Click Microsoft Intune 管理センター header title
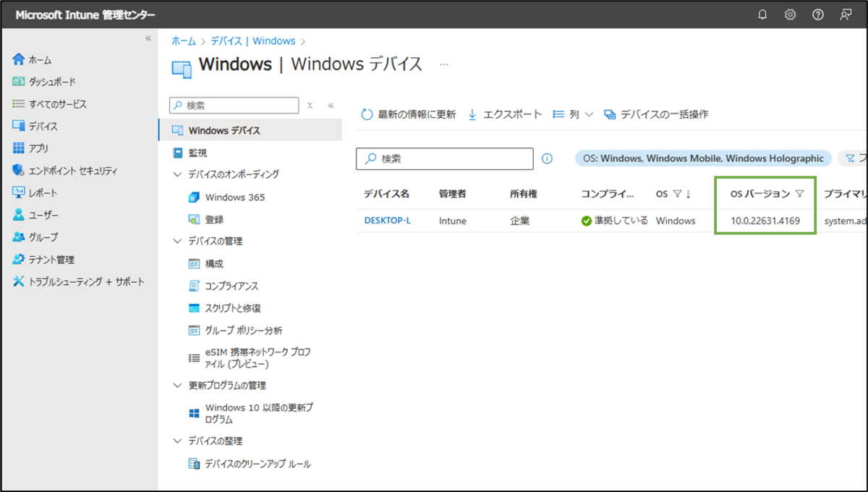The width and height of the screenshot is (868, 492). [x=85, y=14]
